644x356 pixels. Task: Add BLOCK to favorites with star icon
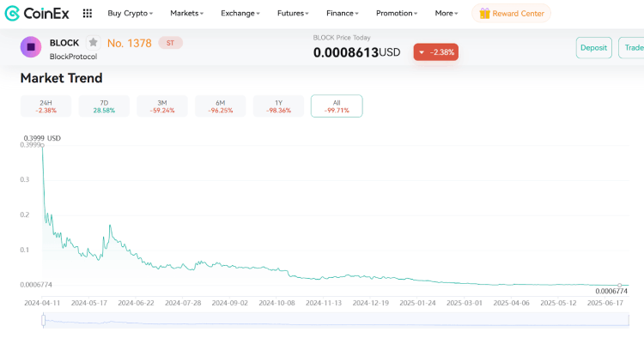94,42
